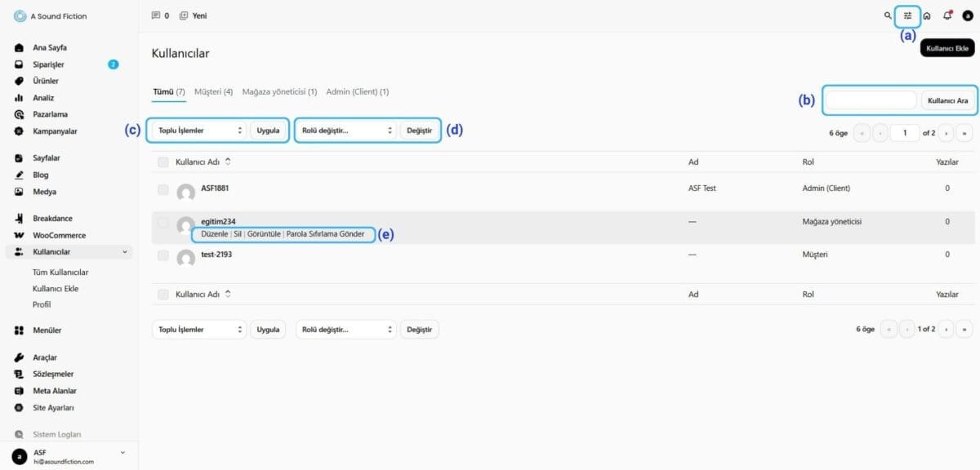
Task: Click the screen options sliders icon
Action: point(907,16)
